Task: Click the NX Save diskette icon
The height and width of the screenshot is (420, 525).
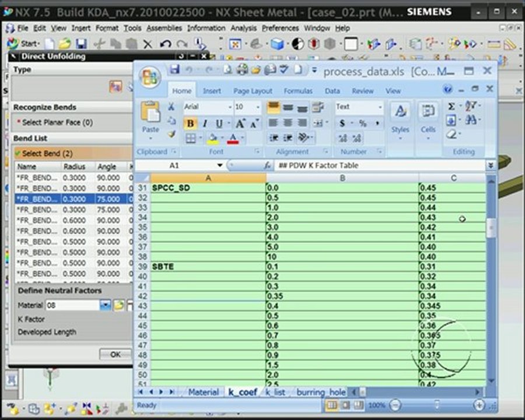Action: (81, 44)
